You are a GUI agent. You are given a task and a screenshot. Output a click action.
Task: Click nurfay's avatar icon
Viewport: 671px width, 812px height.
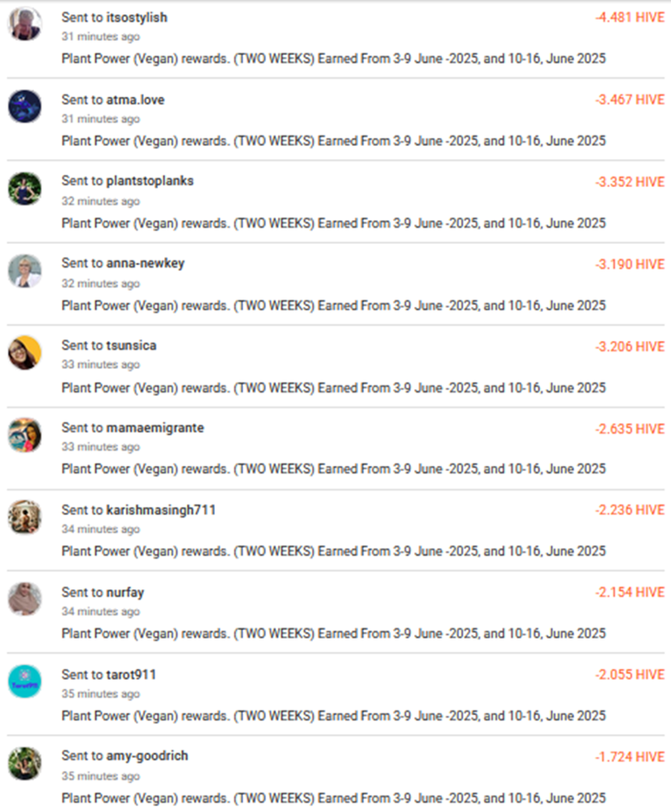[24, 599]
